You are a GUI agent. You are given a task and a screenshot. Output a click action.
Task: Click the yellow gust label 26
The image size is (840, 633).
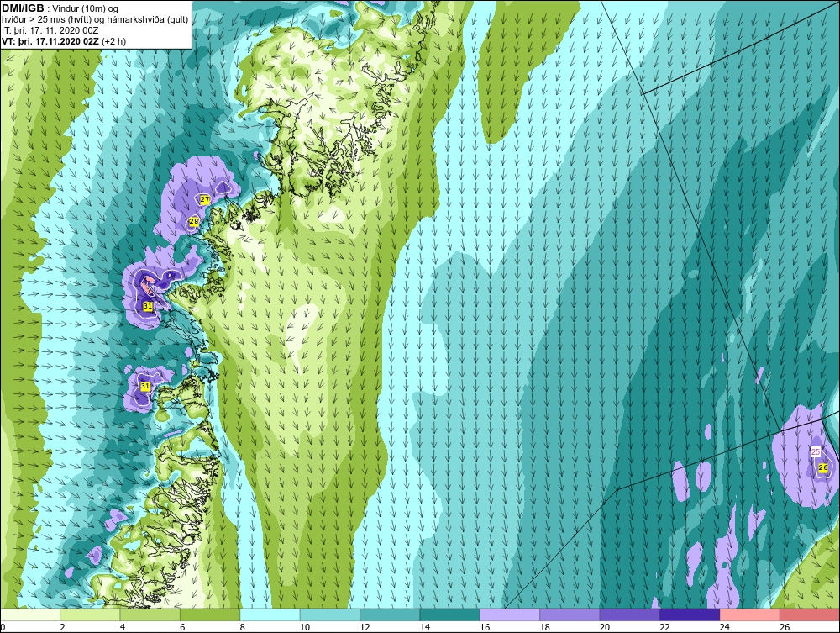pos(823,467)
